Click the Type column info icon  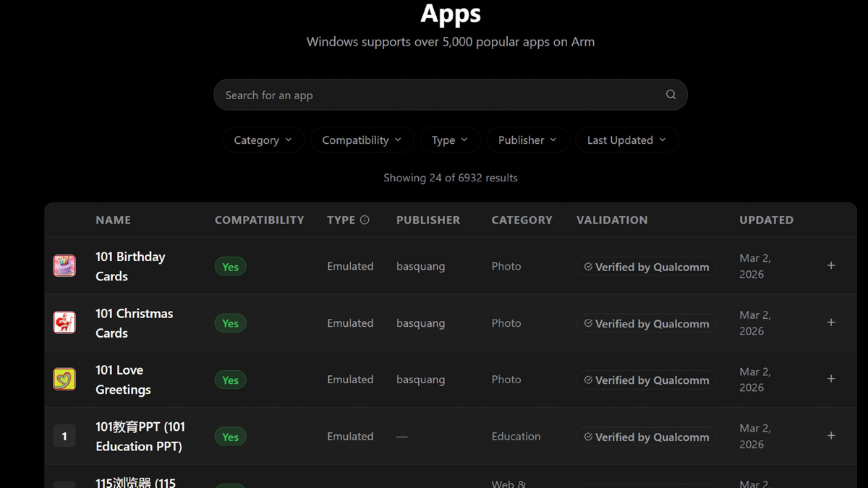(x=365, y=220)
